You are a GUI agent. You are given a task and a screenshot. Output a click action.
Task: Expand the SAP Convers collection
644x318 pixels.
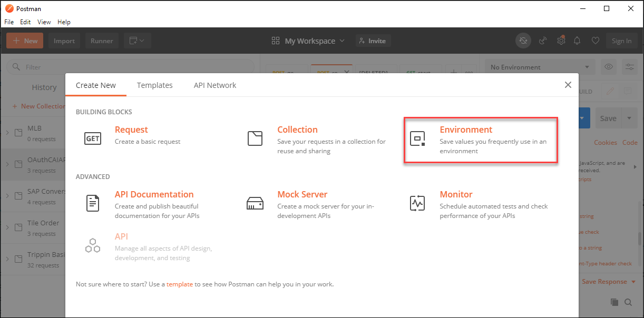[x=7, y=196]
